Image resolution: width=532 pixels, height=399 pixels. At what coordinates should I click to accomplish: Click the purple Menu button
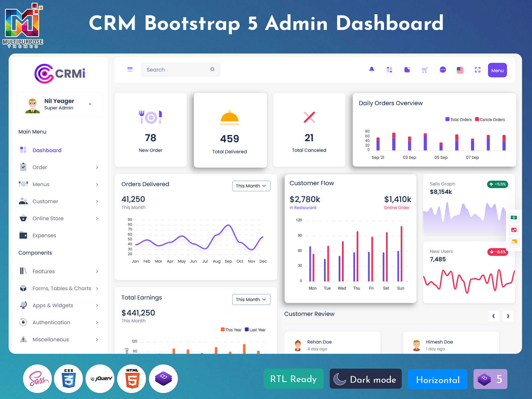click(497, 70)
